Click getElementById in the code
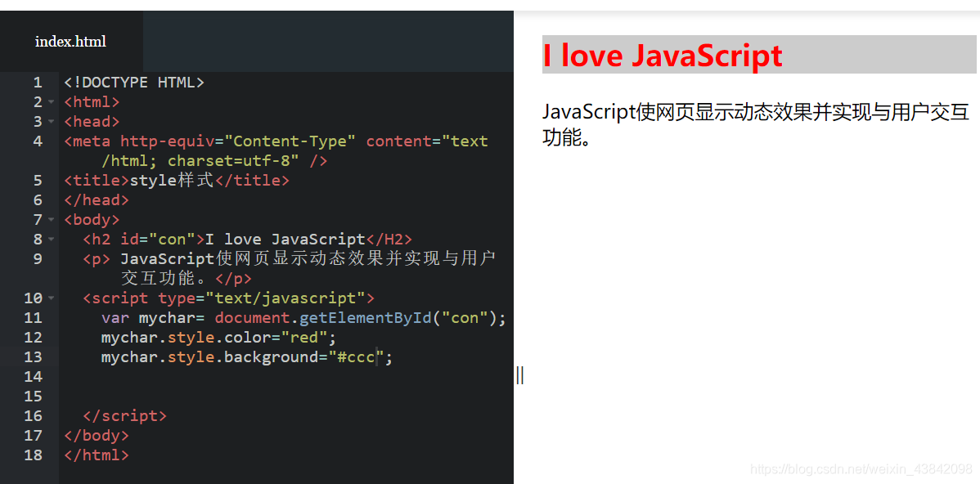The height and width of the screenshot is (484, 980). (x=366, y=318)
